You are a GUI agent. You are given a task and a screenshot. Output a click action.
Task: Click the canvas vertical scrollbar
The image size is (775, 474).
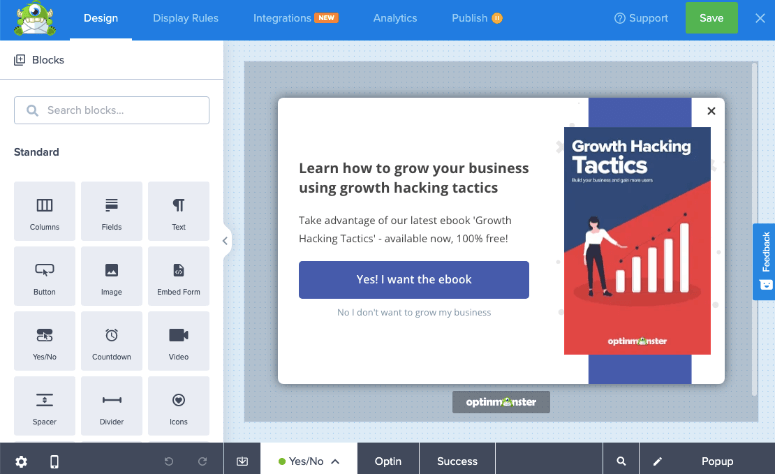(754, 229)
